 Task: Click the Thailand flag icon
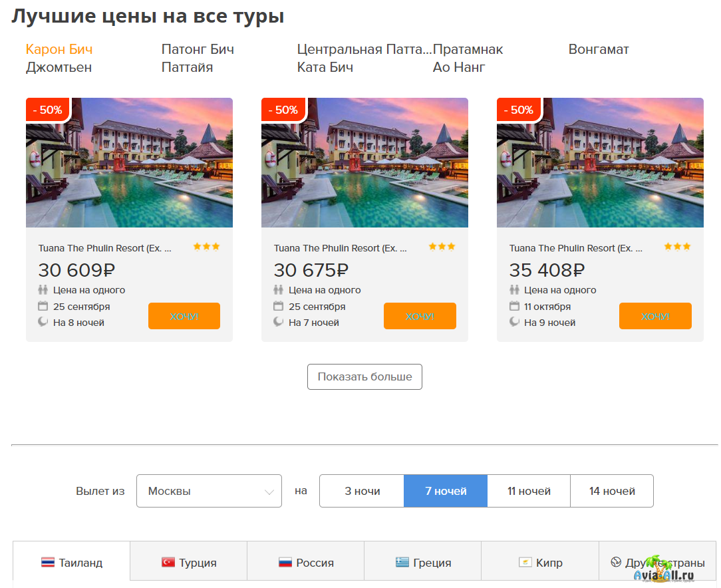tap(48, 563)
